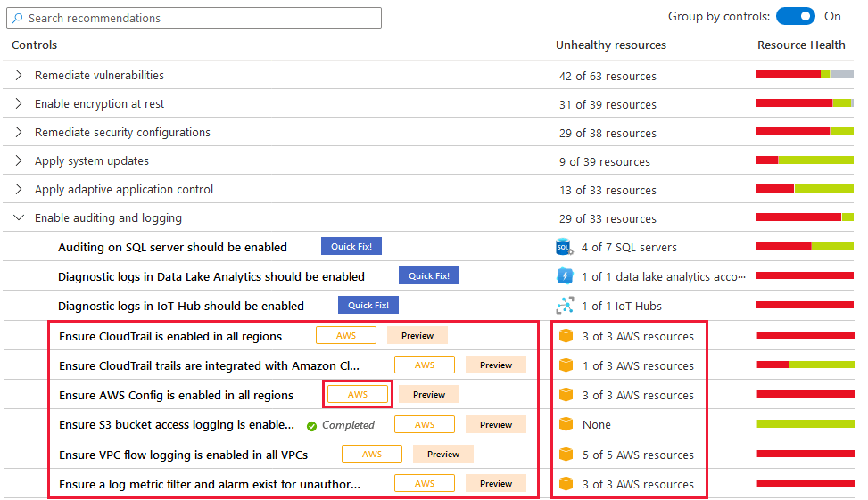This screenshot has width=868, height=500.
Task: Click AWS resource icon in Amazon Cl... row
Action: coord(566,365)
